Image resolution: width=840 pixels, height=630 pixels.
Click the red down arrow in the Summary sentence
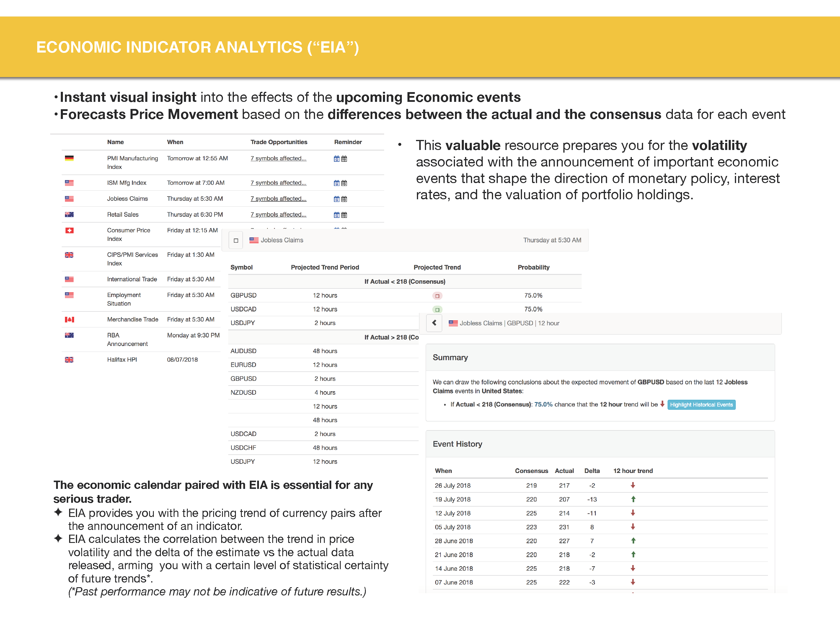click(662, 404)
